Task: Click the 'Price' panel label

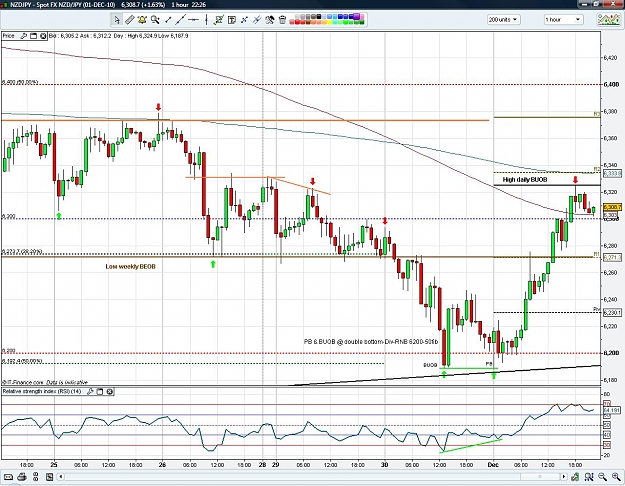Action: tap(8, 36)
